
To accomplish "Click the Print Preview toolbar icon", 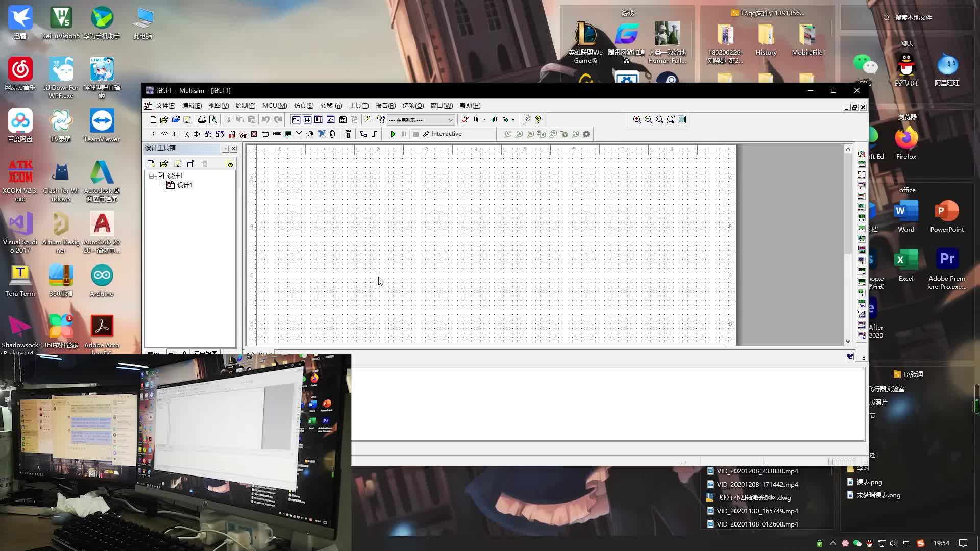I will (x=213, y=120).
